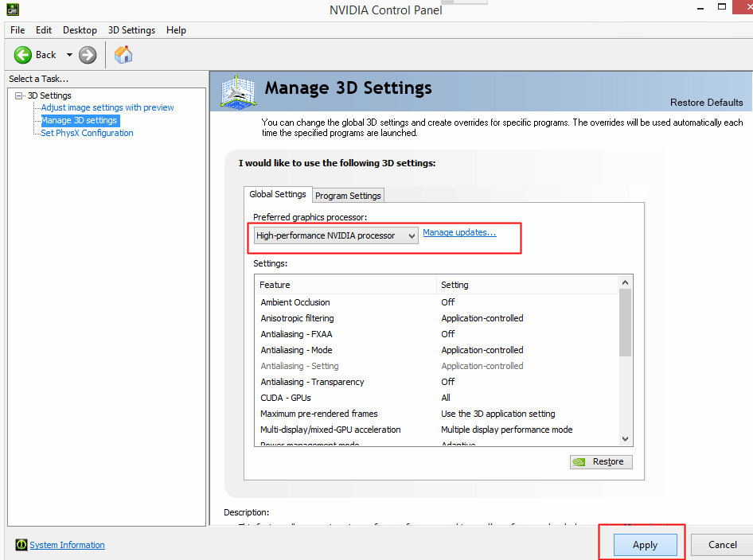Click the settings list scrollbar thumb

625,323
